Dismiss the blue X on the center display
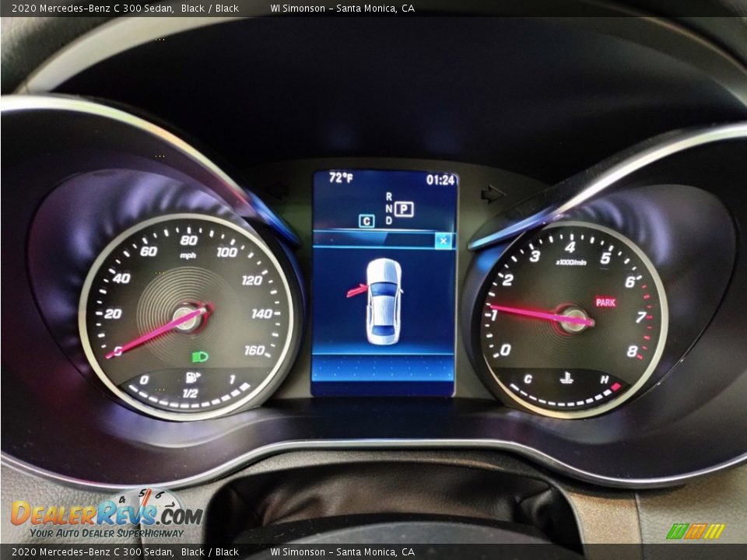 coord(442,240)
